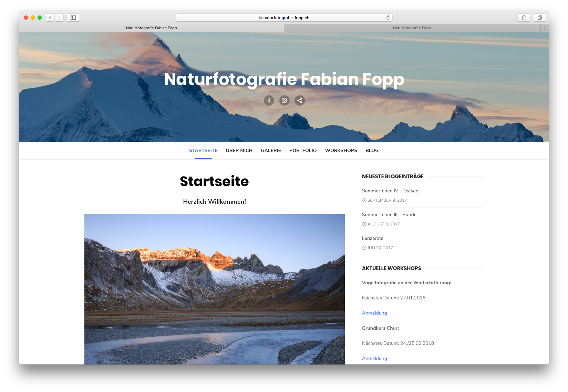
Task: Open Safari share sheet button
Action: pyautogui.click(x=524, y=18)
